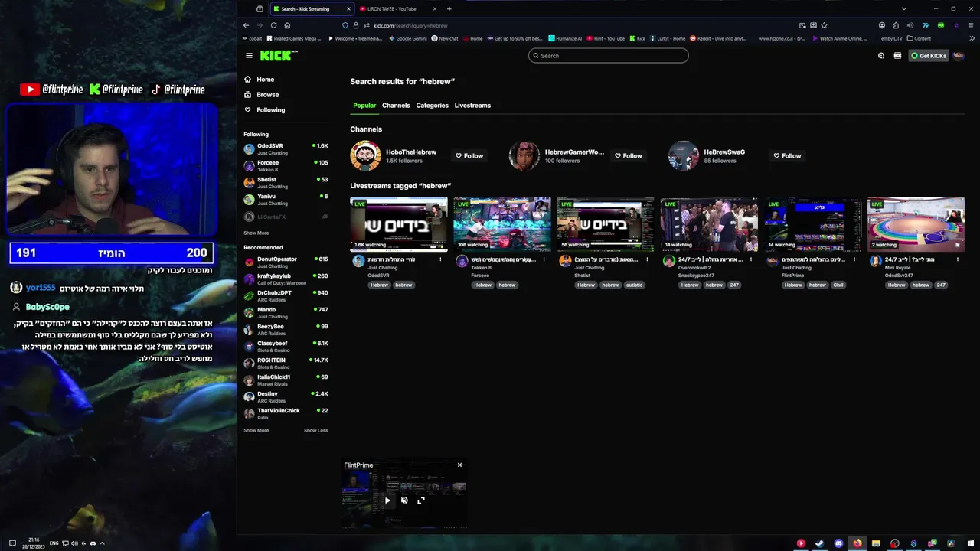Click the autistic tag under Shotist stream
This screenshot has height=551, width=980.
point(634,285)
